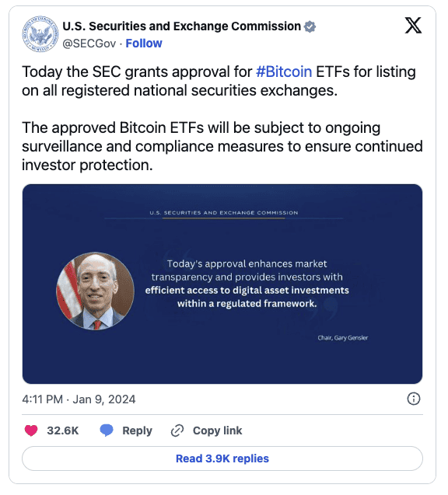Click the Chair, Gary Gensler caption
The height and width of the screenshot is (495, 448).
tap(343, 338)
